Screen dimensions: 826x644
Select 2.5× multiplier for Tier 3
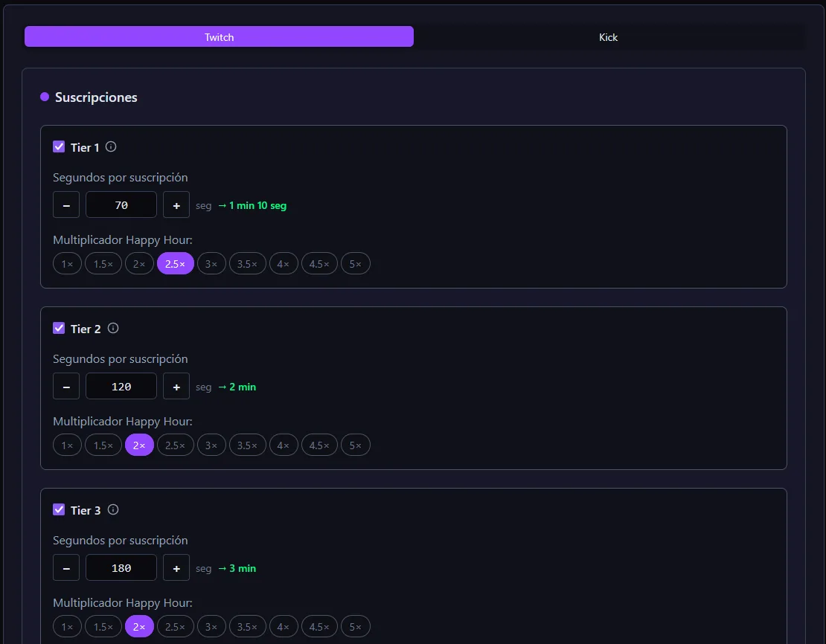click(x=176, y=627)
